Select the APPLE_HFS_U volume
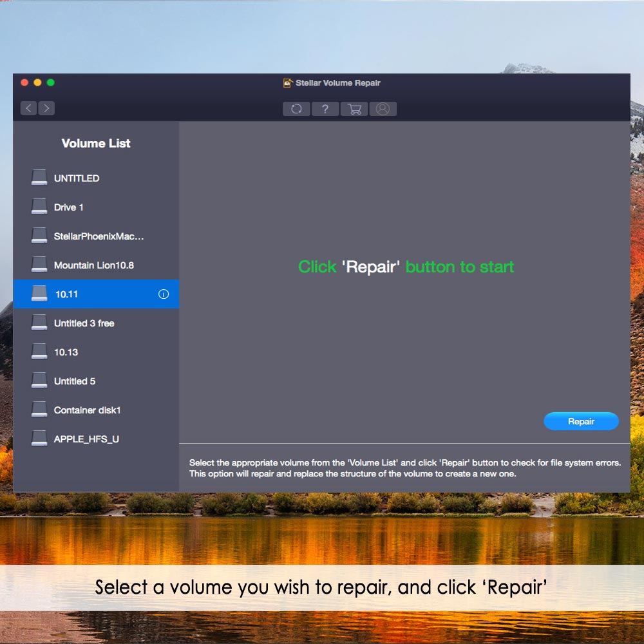The image size is (644, 644). coord(96,439)
